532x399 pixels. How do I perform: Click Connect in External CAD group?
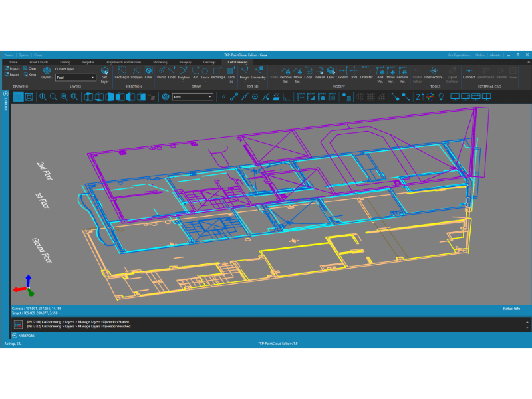pos(469,73)
